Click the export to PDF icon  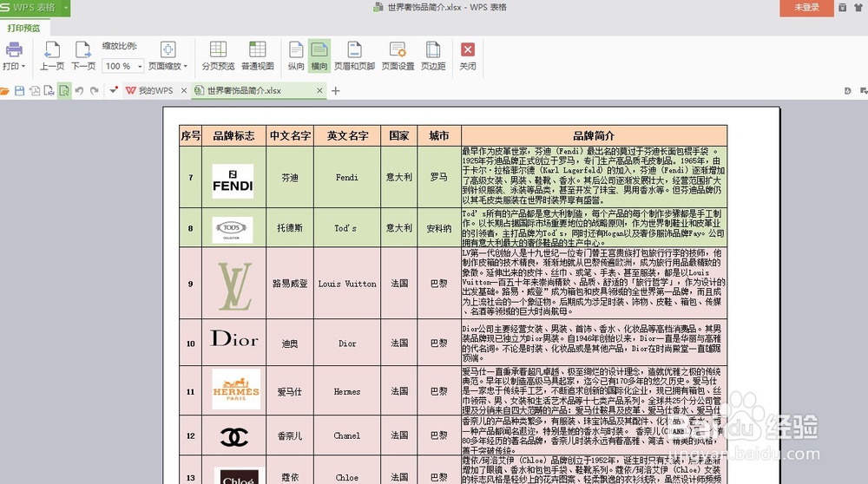point(35,91)
